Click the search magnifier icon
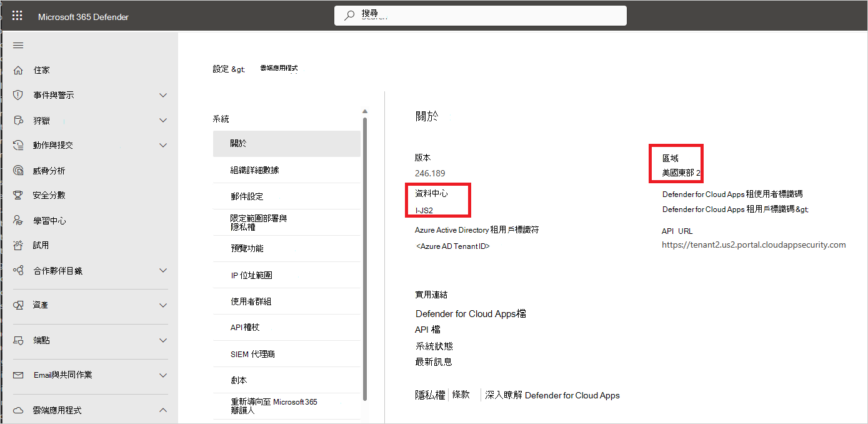The height and width of the screenshot is (424, 868). 349,15
